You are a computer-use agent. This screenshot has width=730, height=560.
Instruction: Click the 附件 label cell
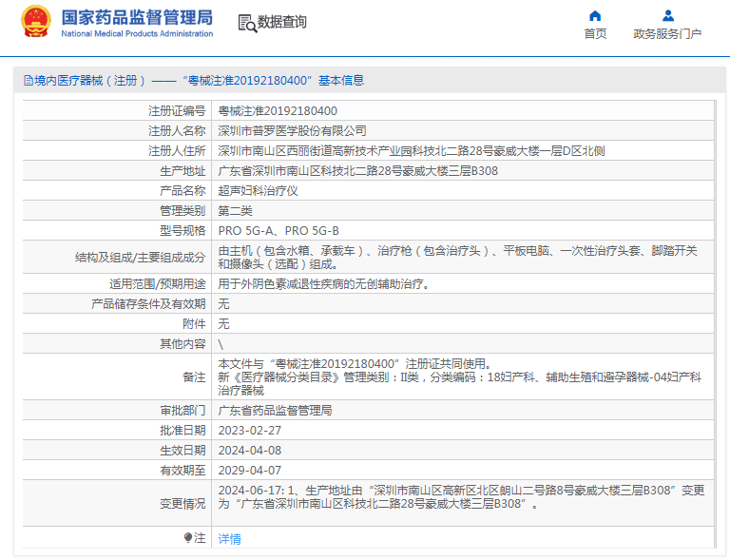117,324
